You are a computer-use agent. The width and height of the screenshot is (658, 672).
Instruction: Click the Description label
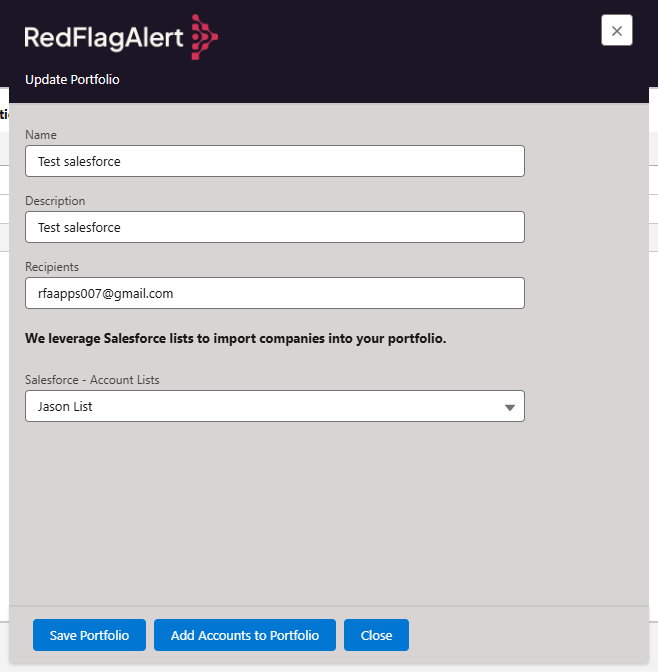pyautogui.click(x=55, y=201)
